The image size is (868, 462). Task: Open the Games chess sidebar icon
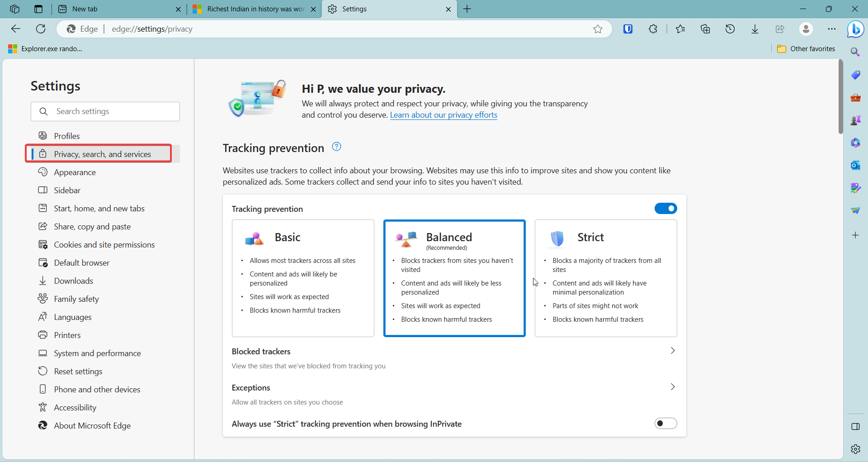point(855,120)
